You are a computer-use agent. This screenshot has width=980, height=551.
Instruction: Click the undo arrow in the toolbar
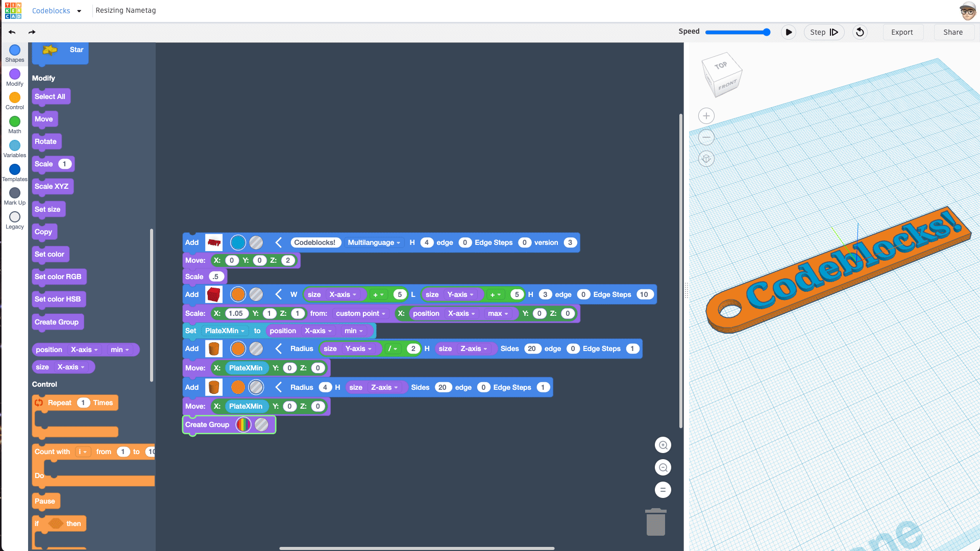click(11, 32)
